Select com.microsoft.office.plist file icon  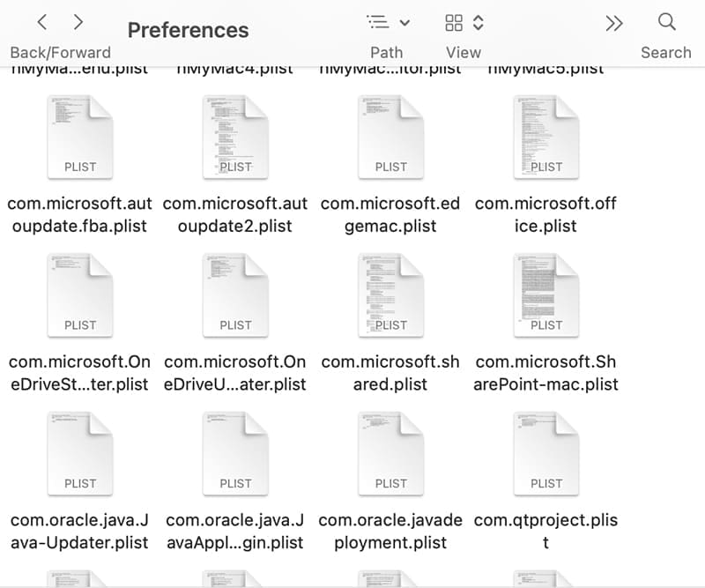pyautogui.click(x=546, y=137)
